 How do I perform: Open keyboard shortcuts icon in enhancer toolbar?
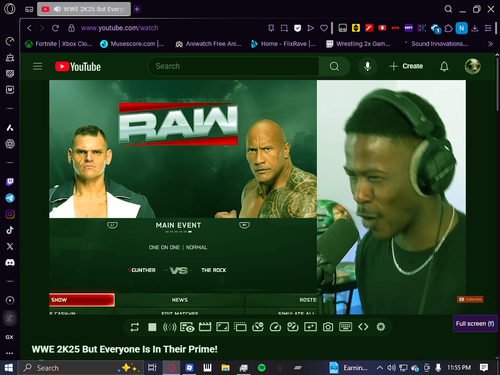(345, 327)
